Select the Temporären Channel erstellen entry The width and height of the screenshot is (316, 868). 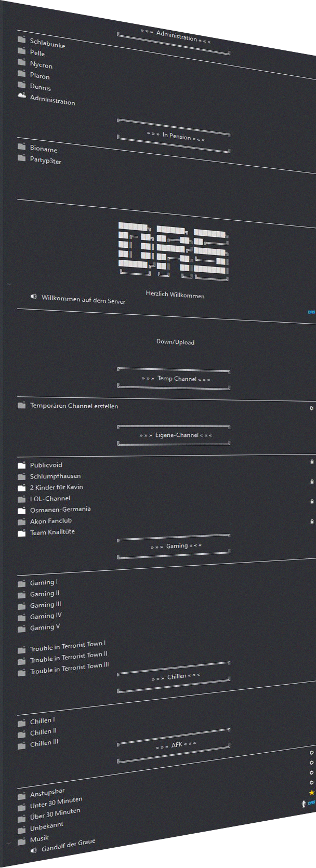(x=74, y=406)
